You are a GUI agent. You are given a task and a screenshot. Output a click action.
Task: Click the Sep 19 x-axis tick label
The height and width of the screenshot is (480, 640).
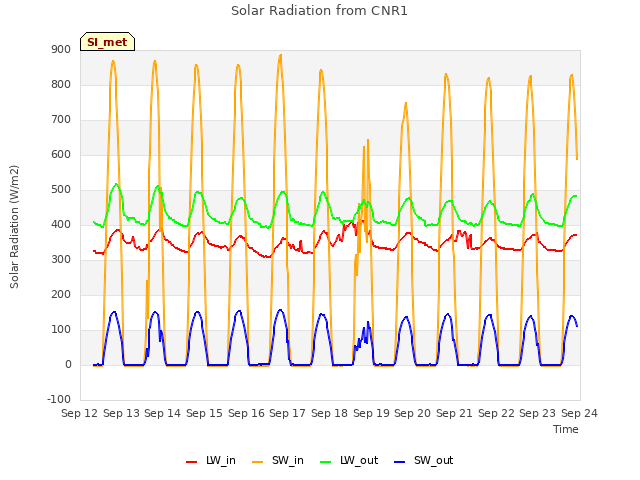pos(371,413)
